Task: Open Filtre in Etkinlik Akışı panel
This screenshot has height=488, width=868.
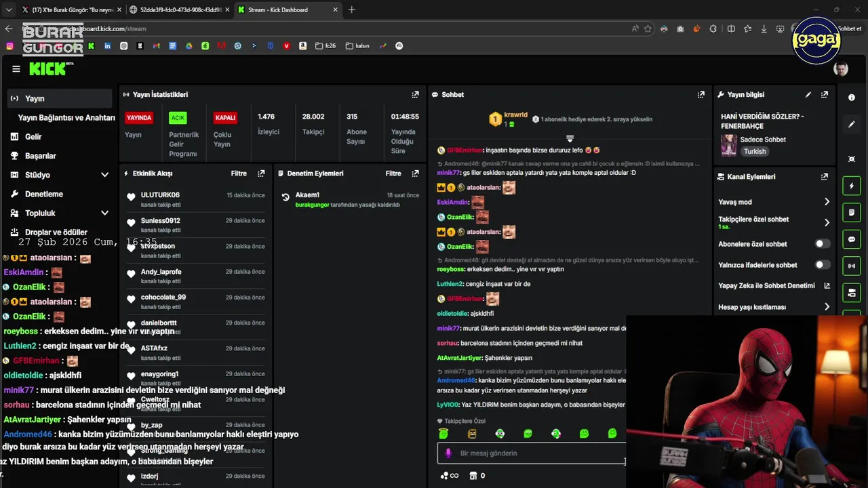Action: 239,174
